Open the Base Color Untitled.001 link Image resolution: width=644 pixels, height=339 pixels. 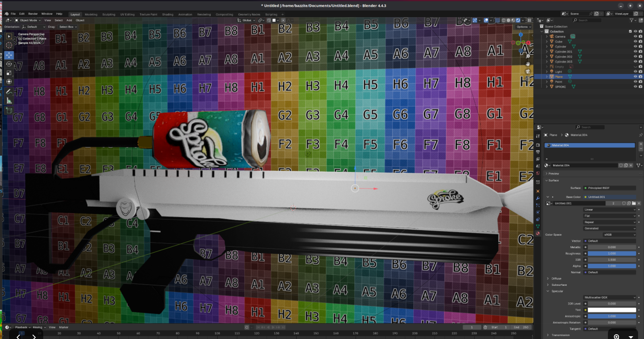[609, 197]
